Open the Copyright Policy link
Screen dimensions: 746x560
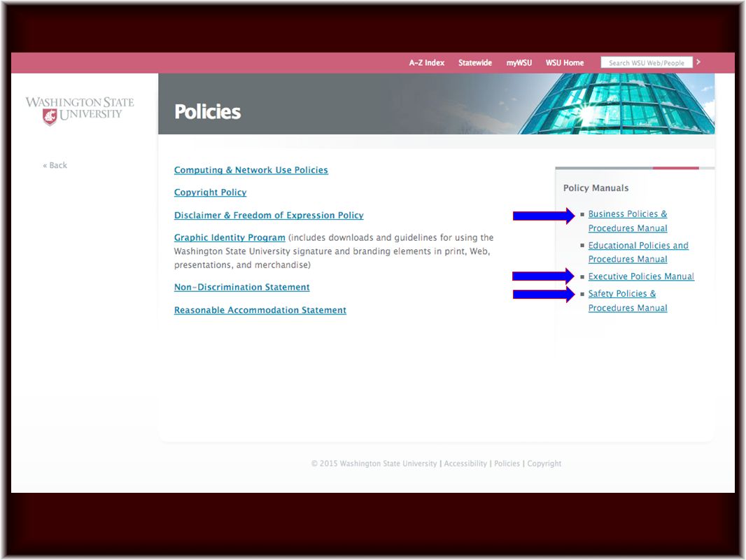click(210, 192)
